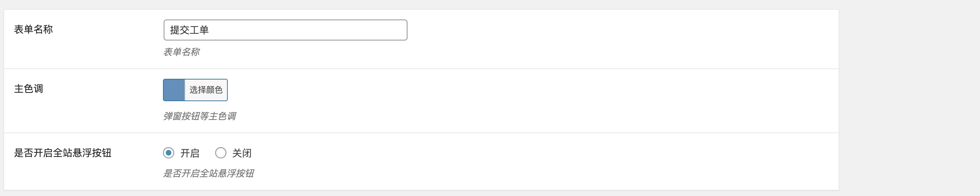Open the 选择颜色 color picker button
The height and width of the screenshot is (196, 980).
pyautogui.click(x=206, y=90)
